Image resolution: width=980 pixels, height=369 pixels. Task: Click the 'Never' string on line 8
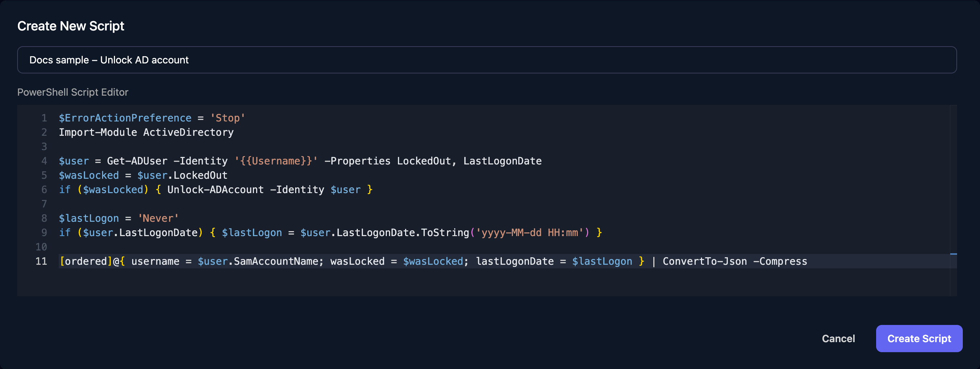(158, 219)
